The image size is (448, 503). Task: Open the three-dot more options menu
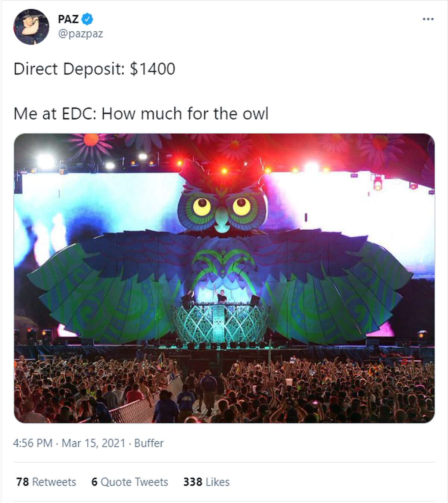click(x=428, y=19)
